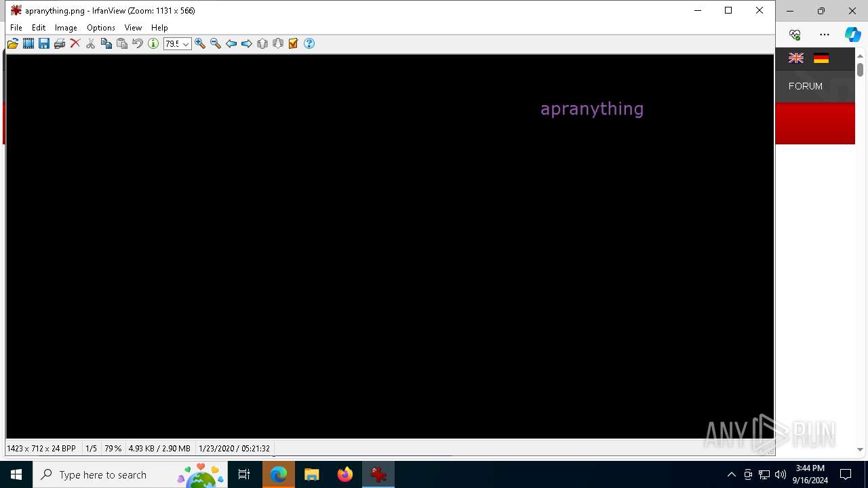Click the Cut scissors icon

pyautogui.click(x=90, y=43)
